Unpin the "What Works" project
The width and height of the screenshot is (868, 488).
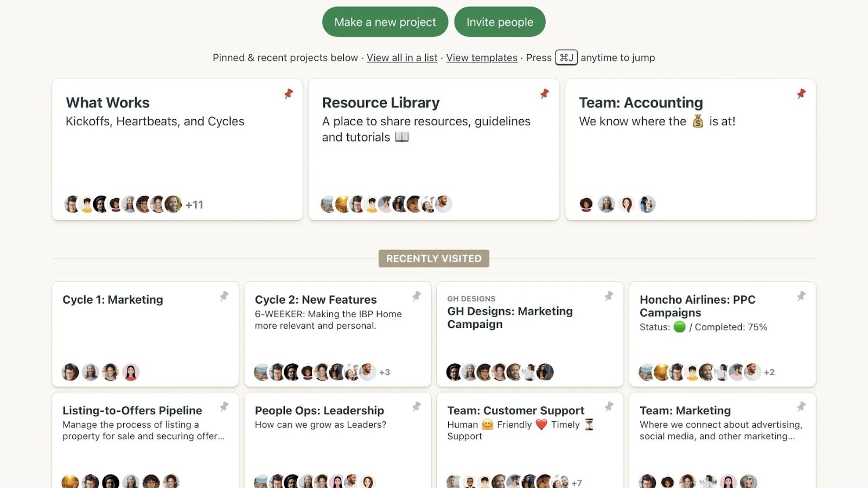[x=288, y=94]
